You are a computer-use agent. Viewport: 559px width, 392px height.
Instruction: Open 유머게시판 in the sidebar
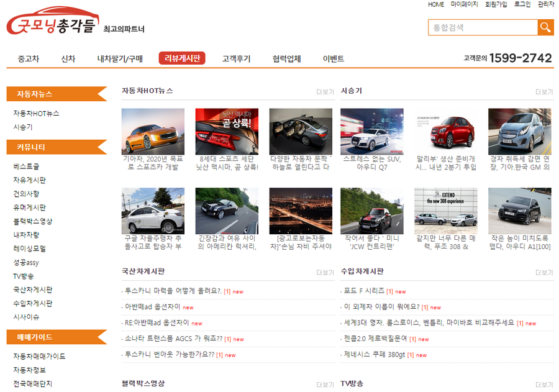[x=30, y=207]
